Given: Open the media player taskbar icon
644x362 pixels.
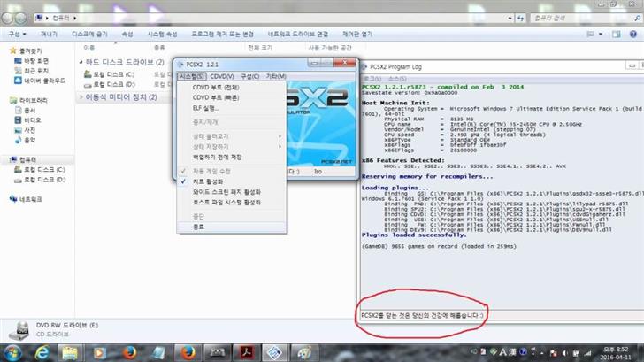Looking at the screenshot, I should pyautogui.click(x=99, y=353).
